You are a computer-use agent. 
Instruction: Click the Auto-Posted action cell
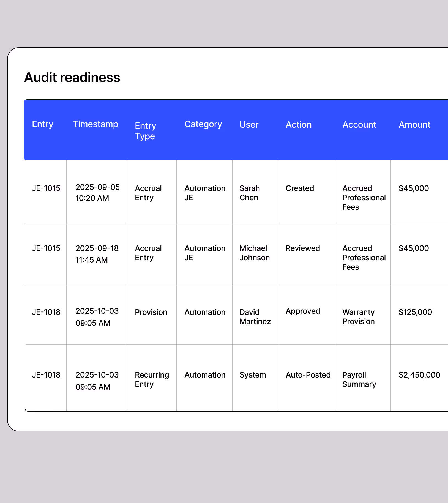click(308, 375)
